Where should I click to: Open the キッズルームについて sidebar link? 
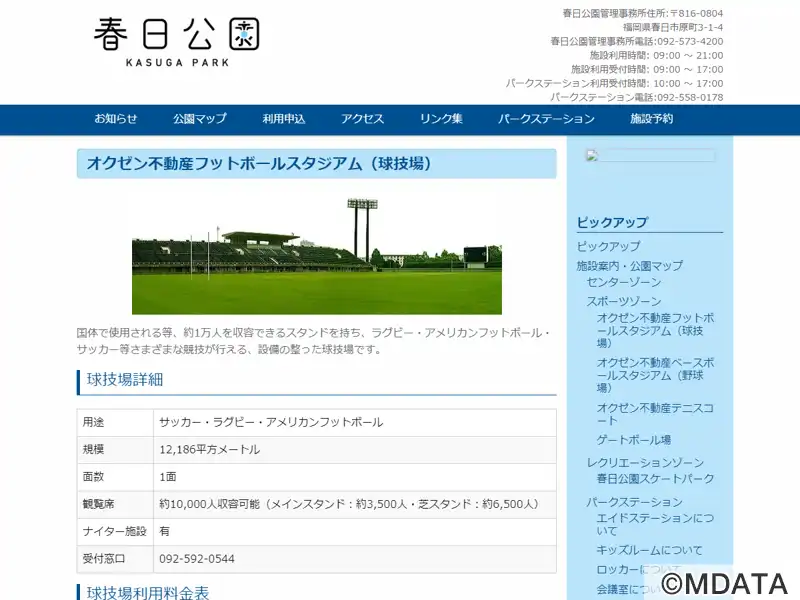coord(649,551)
